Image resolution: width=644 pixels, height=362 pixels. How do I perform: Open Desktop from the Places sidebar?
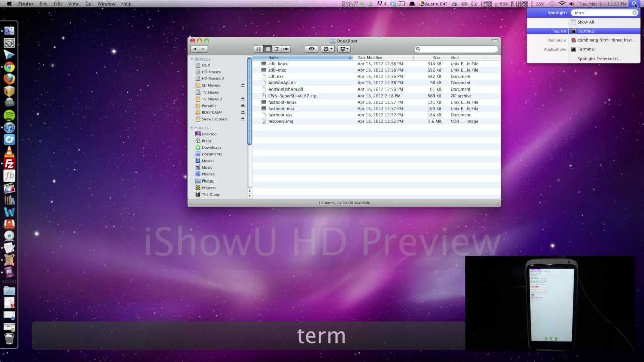[209, 134]
